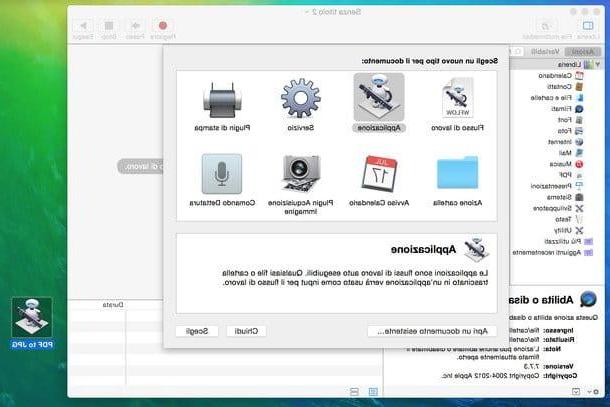Image resolution: width=610 pixels, height=407 pixels.
Task: Toggle the Libreria toolbar button
Action: (588, 29)
